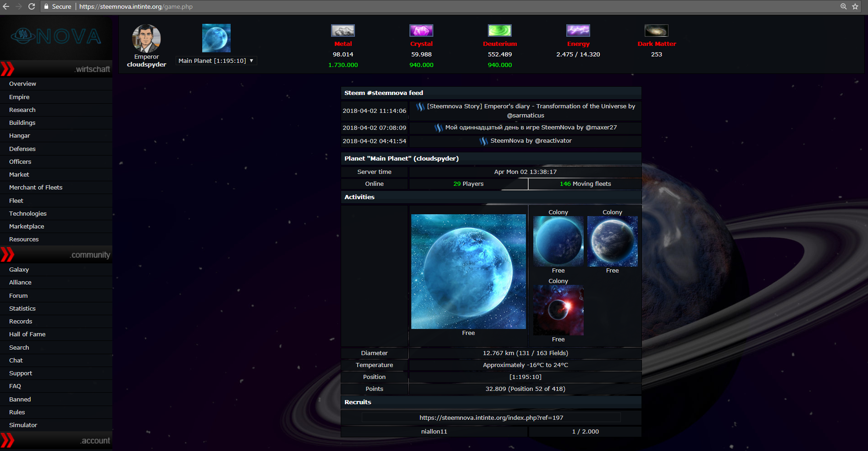The width and height of the screenshot is (868, 451).
Task: Open Resources page in sidebar
Action: pyautogui.click(x=24, y=239)
